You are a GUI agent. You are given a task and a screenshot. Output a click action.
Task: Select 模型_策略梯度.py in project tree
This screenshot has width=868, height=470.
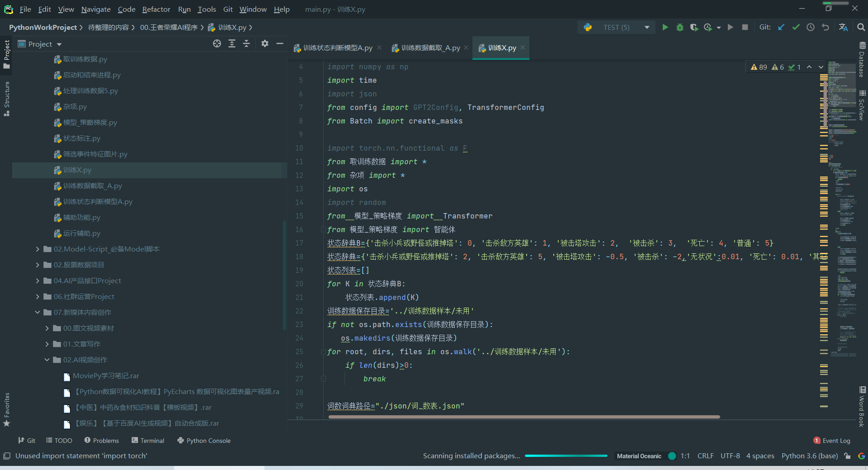90,122
